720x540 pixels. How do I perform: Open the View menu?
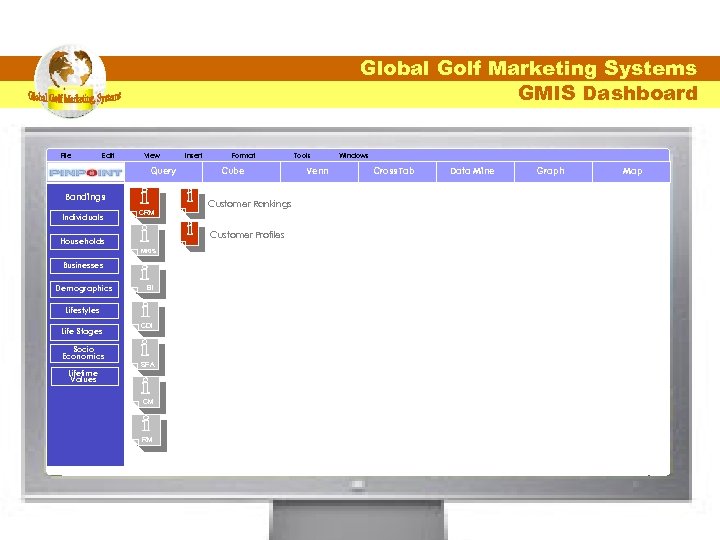click(x=152, y=156)
